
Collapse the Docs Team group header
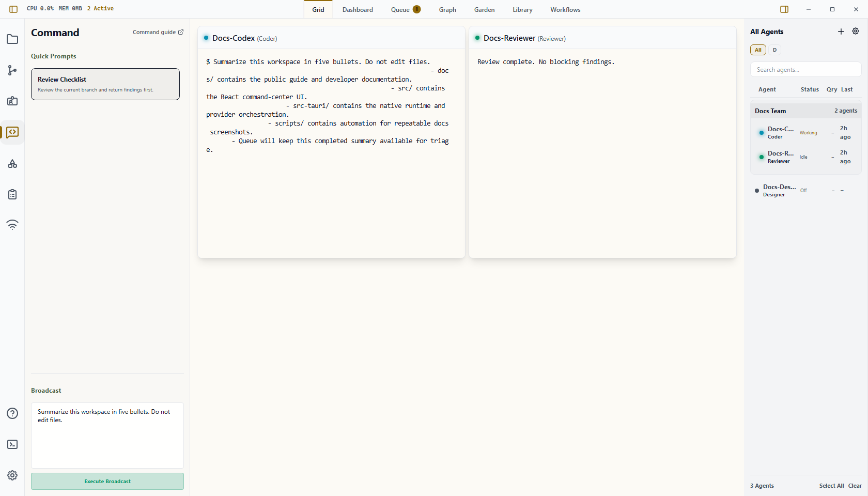tap(805, 111)
